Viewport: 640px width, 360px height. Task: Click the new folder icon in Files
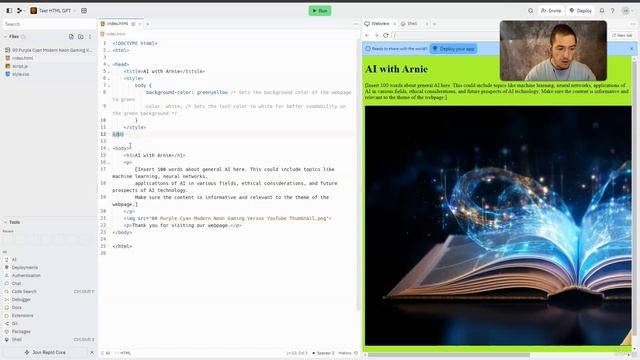81,37
